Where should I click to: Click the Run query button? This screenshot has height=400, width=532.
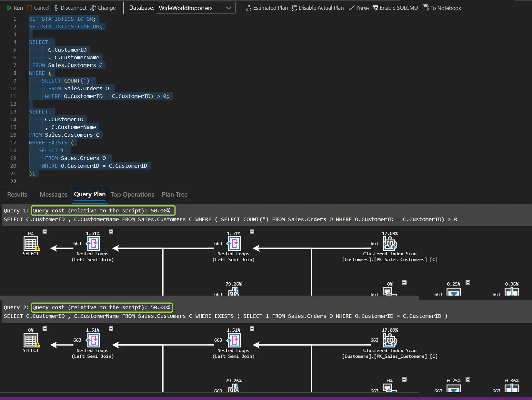click(x=15, y=8)
